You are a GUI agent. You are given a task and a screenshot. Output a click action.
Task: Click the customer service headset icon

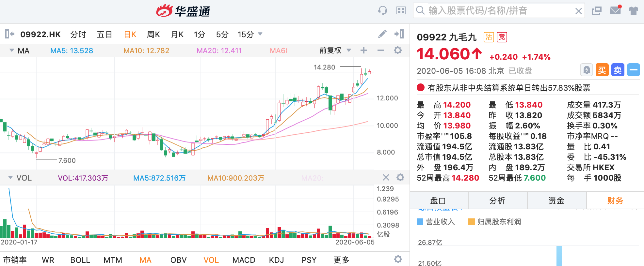(x=382, y=11)
